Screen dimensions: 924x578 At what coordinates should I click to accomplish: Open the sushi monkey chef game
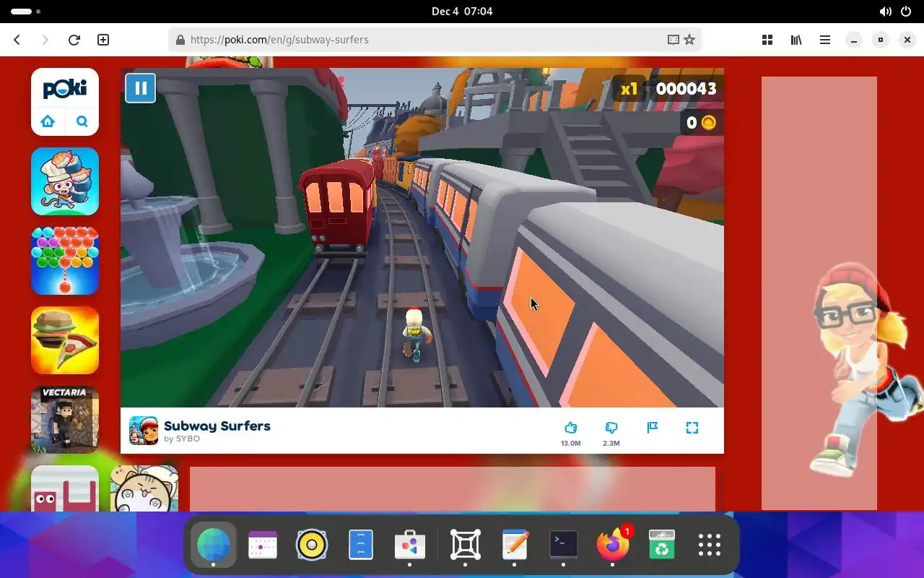click(65, 181)
